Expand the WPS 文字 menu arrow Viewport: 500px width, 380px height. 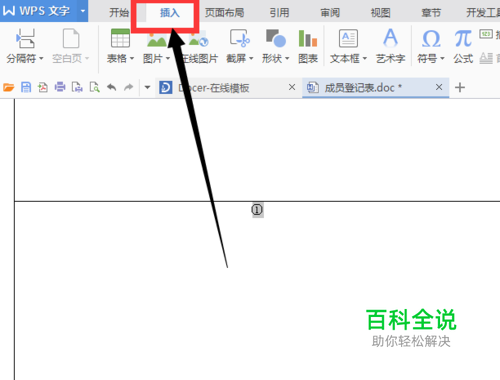click(x=82, y=11)
